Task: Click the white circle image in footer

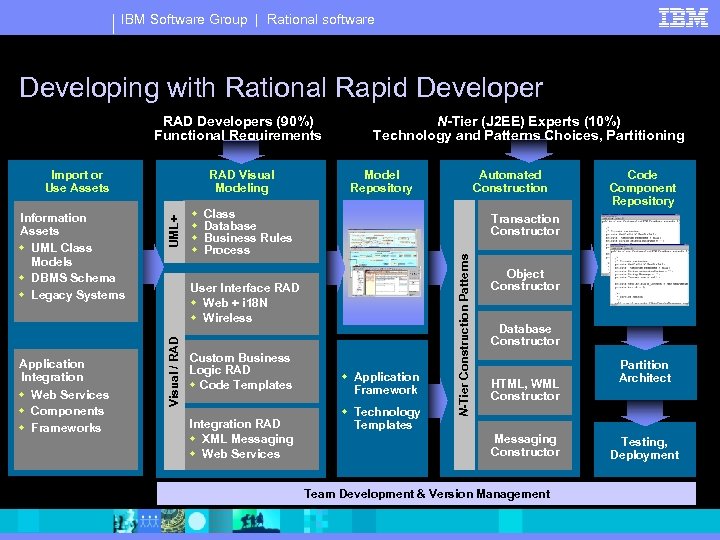Action: (x=197, y=521)
